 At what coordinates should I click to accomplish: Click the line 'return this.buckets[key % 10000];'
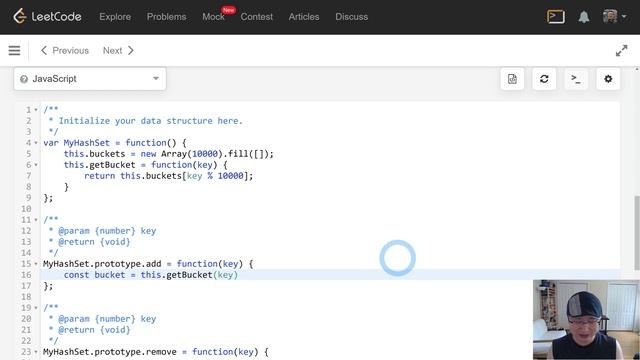(169, 176)
